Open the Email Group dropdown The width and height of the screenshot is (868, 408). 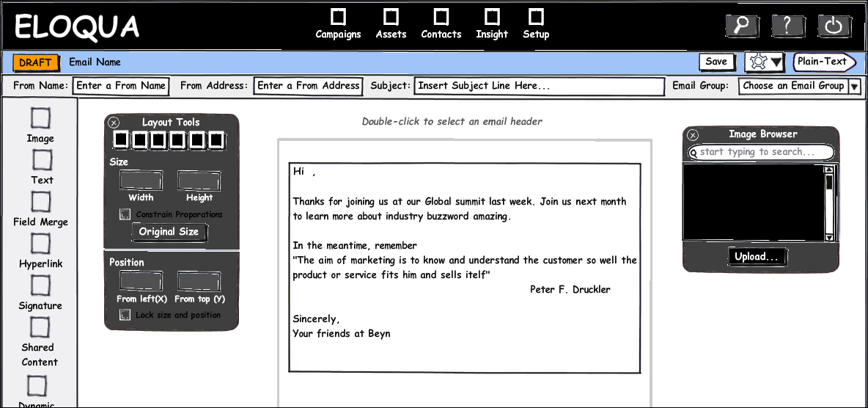click(799, 86)
